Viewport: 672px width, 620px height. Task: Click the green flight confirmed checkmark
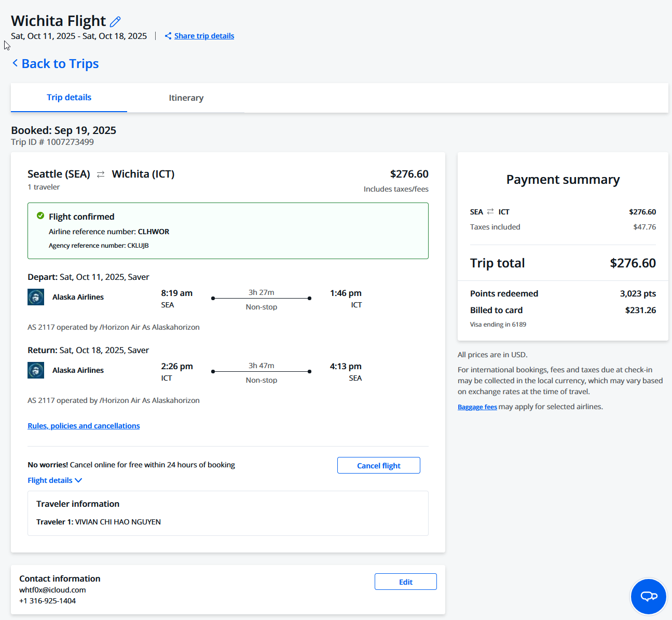tap(40, 216)
